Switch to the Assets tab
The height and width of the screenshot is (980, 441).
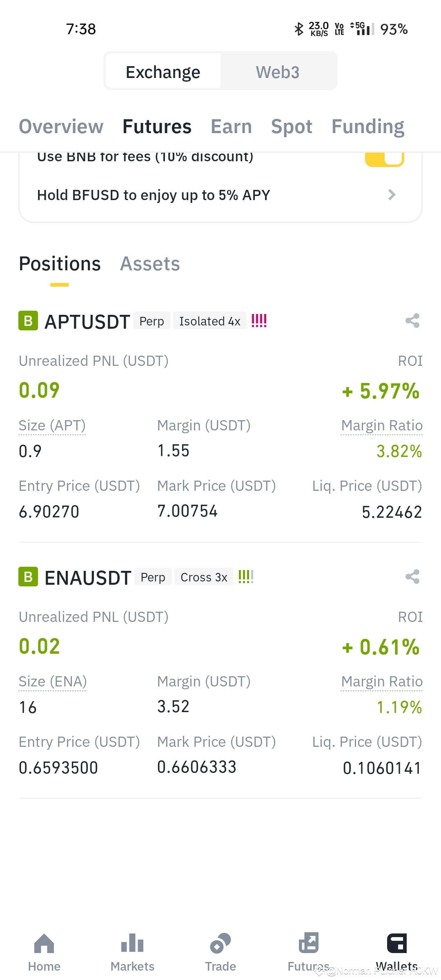click(150, 264)
